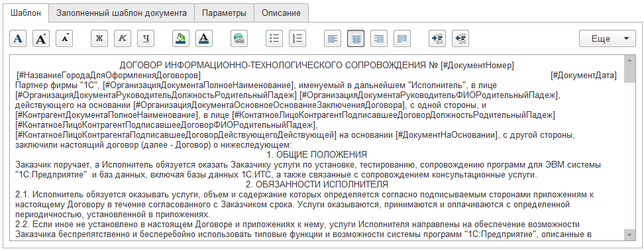Increase paragraph indent
This screenshot has width=644, height=251.
[437, 38]
